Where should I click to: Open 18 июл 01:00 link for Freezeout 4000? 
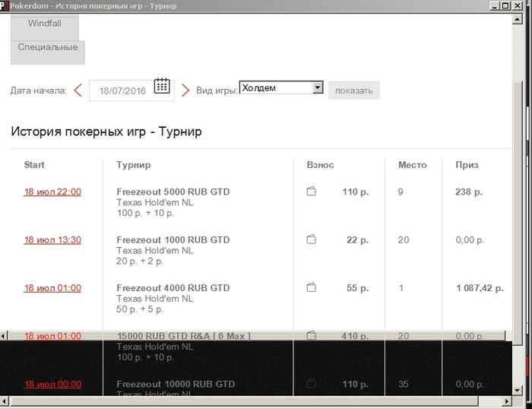click(x=52, y=288)
